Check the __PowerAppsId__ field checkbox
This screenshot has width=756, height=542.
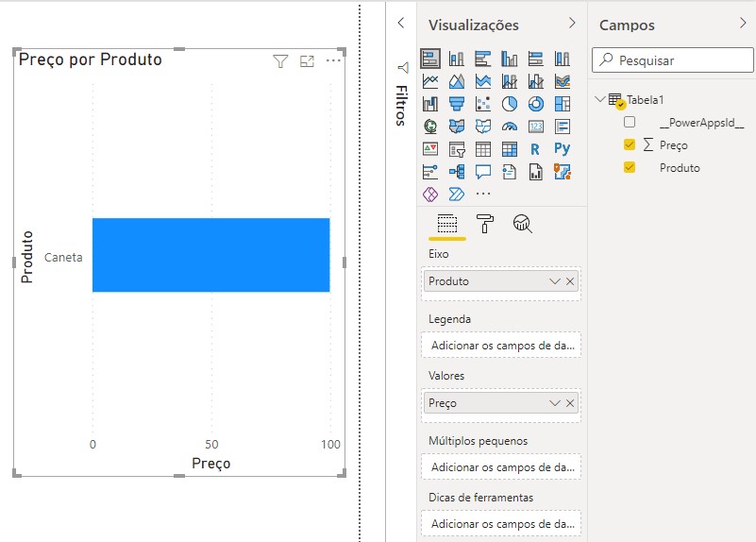[x=630, y=122]
